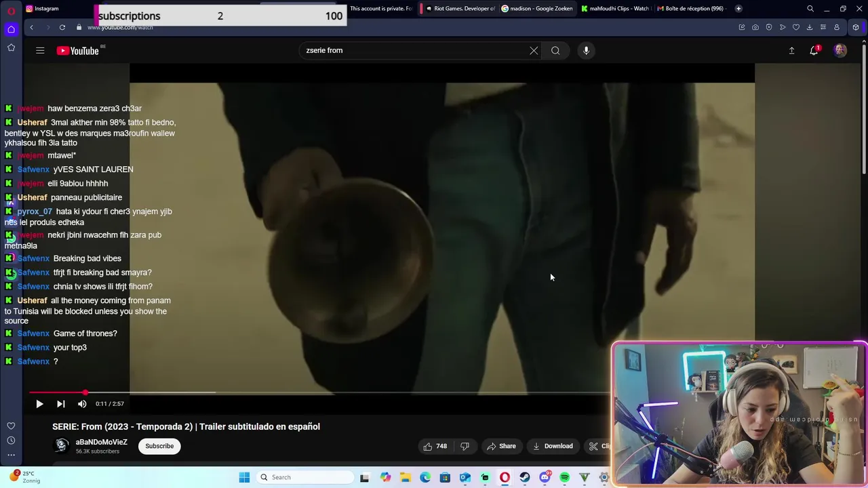Screen dimensions: 868x488
Task: Open Steam from the taskbar
Action: 524,477
